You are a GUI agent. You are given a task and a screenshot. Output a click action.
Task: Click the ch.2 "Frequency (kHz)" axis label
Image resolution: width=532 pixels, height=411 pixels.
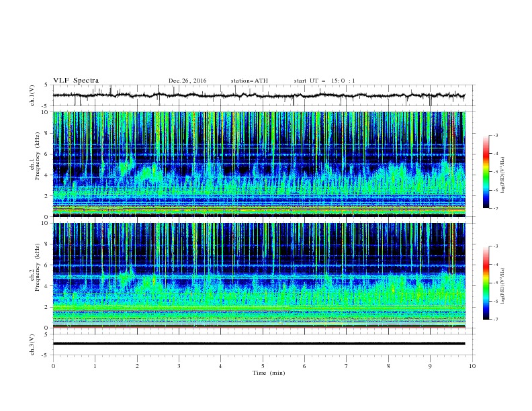38,267
